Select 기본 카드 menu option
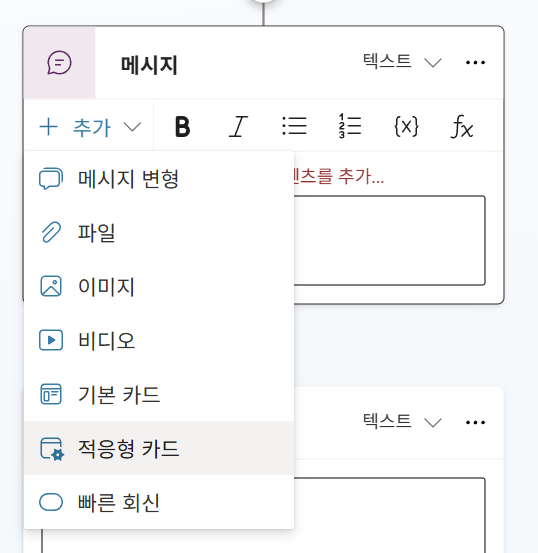 pyautogui.click(x=159, y=394)
